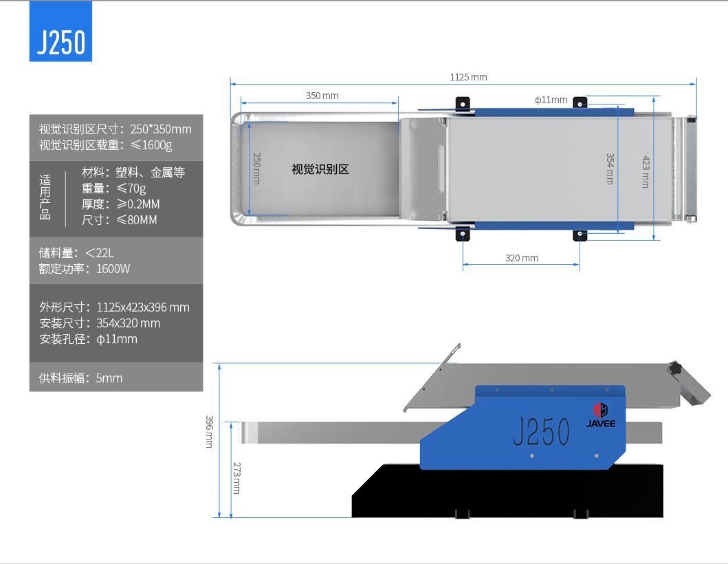Click the 适用产品 vertical heading
Viewport: 728px width, 564px height.
45,197
